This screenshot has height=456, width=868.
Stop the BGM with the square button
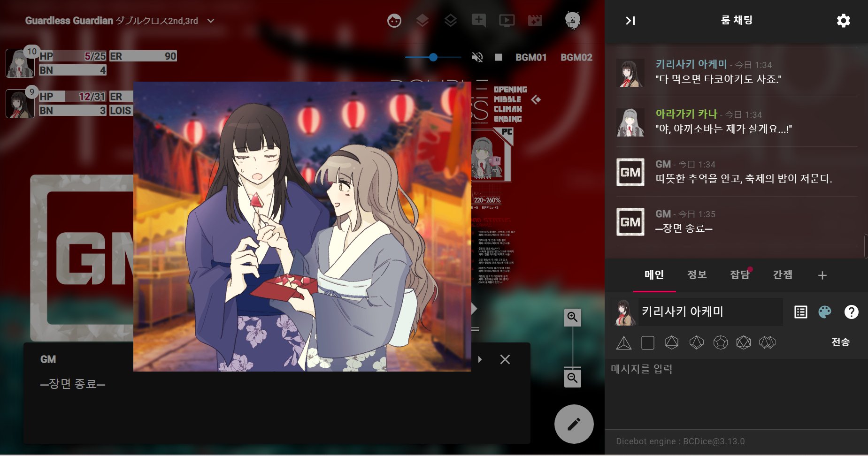499,57
